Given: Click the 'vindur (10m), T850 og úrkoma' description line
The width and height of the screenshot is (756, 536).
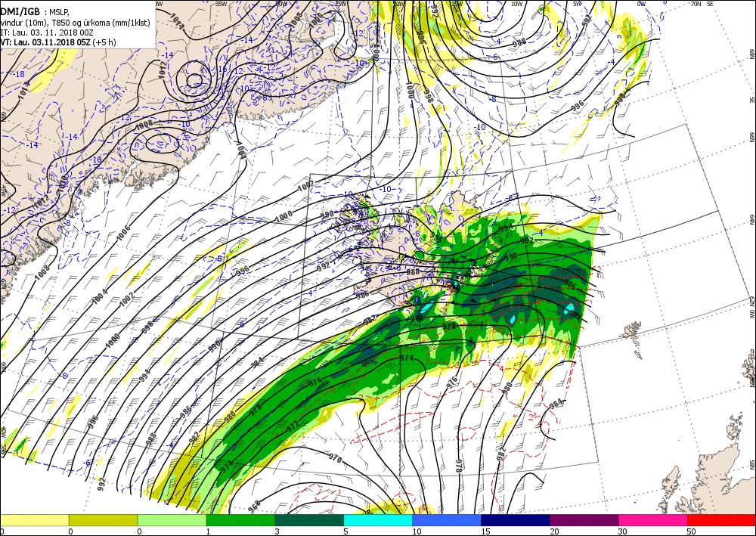Looking at the screenshot, I should (x=75, y=23).
